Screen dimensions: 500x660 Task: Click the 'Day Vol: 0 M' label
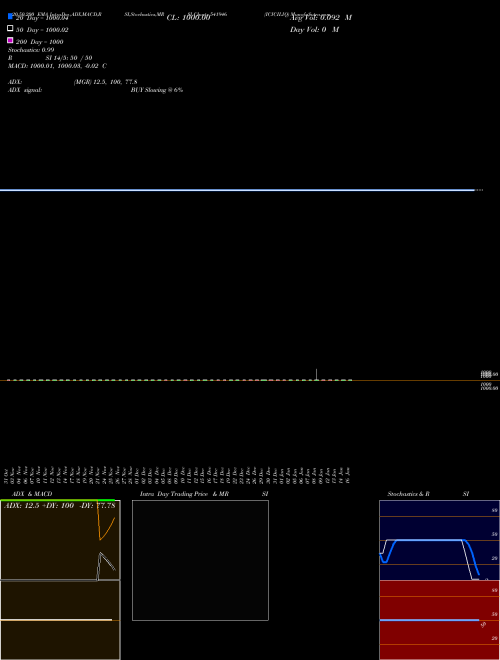pyautogui.click(x=314, y=29)
